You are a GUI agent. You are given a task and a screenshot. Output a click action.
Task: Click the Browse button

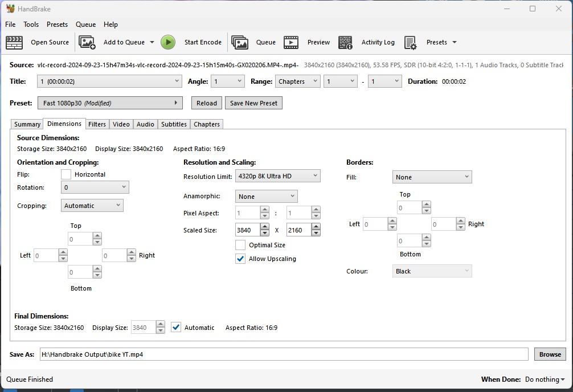[550, 354]
